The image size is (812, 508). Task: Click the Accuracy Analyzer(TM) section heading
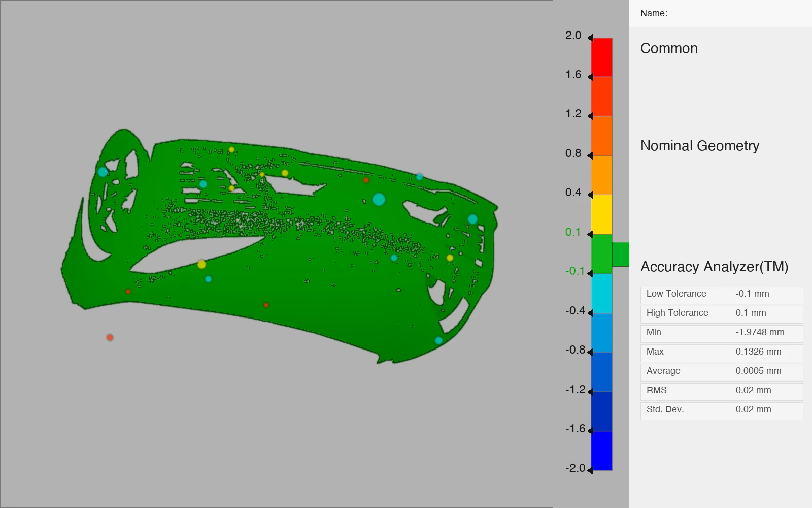[714, 267]
